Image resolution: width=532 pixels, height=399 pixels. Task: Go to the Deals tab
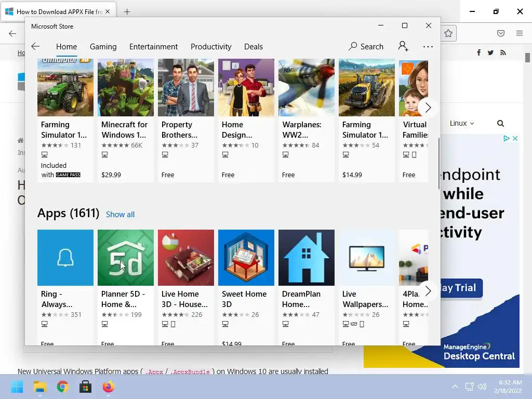point(254,46)
